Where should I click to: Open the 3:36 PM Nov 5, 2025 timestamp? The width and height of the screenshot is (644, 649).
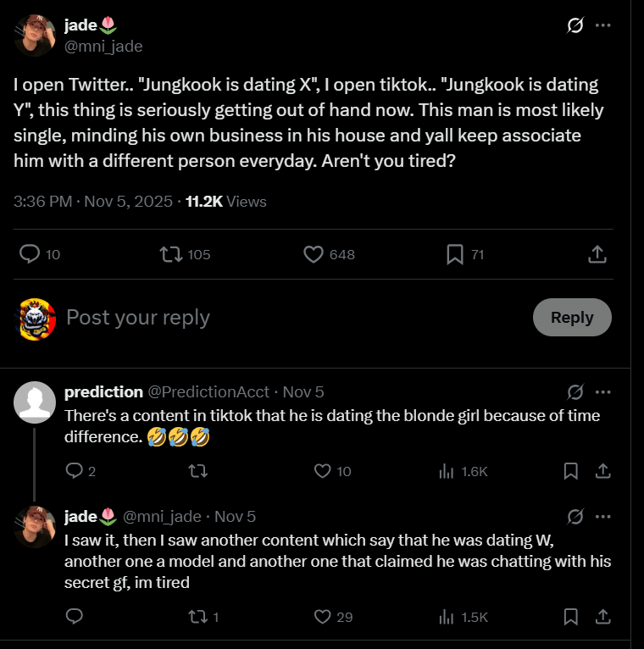93,202
